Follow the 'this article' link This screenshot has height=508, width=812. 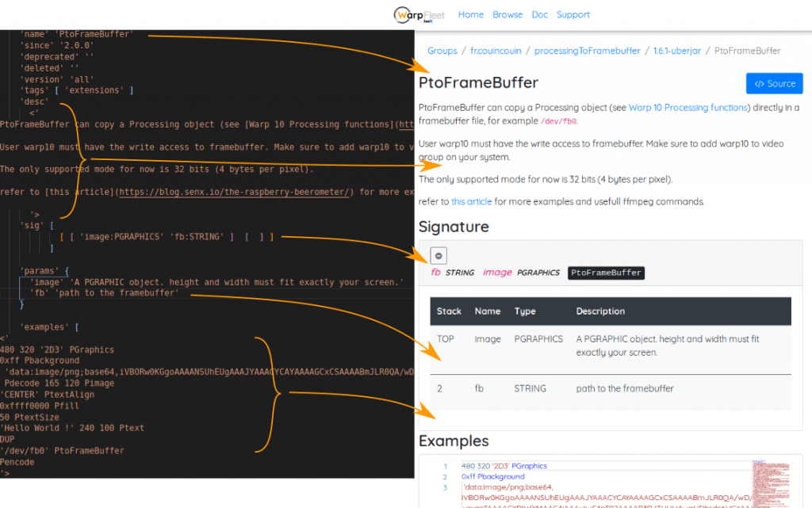click(471, 202)
